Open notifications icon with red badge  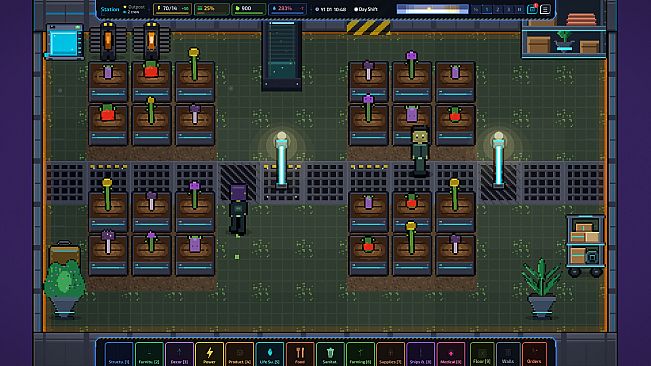532,9
